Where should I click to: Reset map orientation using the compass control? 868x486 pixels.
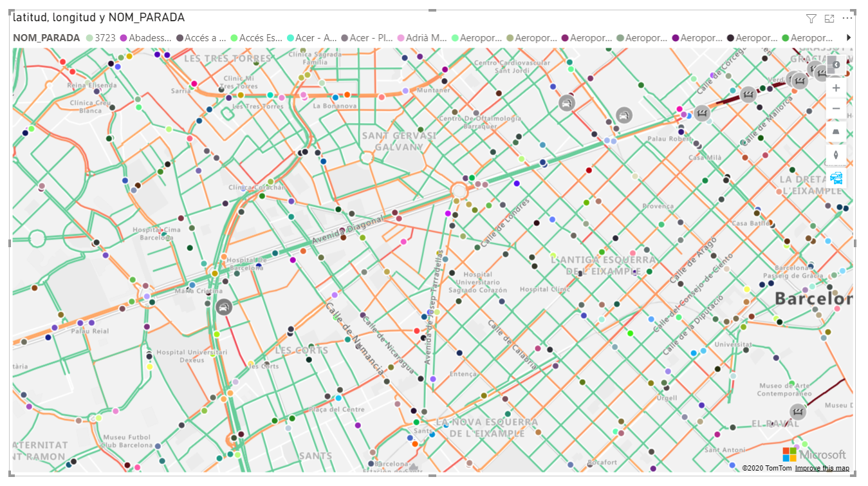[x=836, y=154]
